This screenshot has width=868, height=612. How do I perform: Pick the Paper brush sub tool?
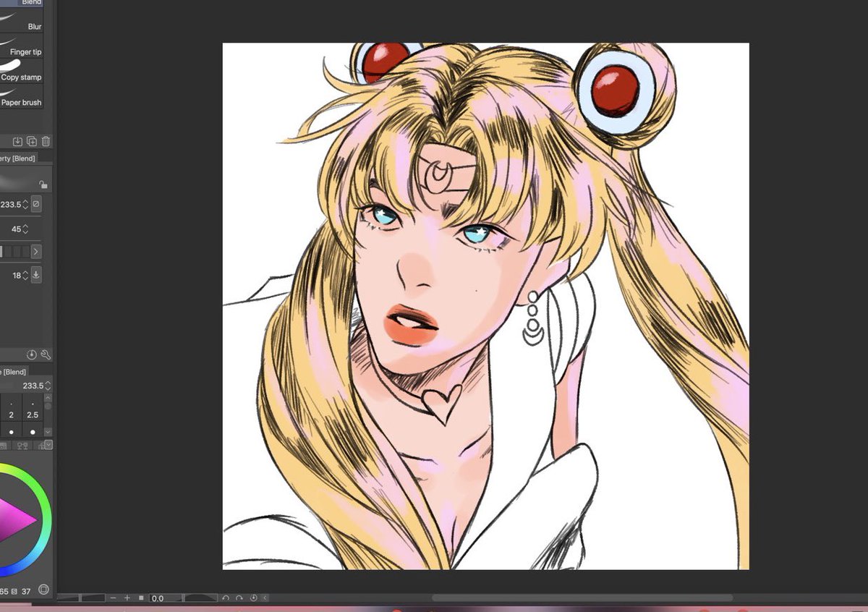22,97
